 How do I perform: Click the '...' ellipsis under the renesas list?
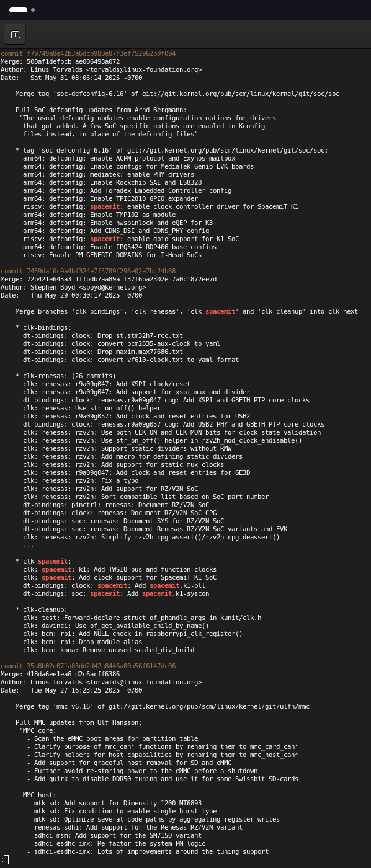coord(29,546)
